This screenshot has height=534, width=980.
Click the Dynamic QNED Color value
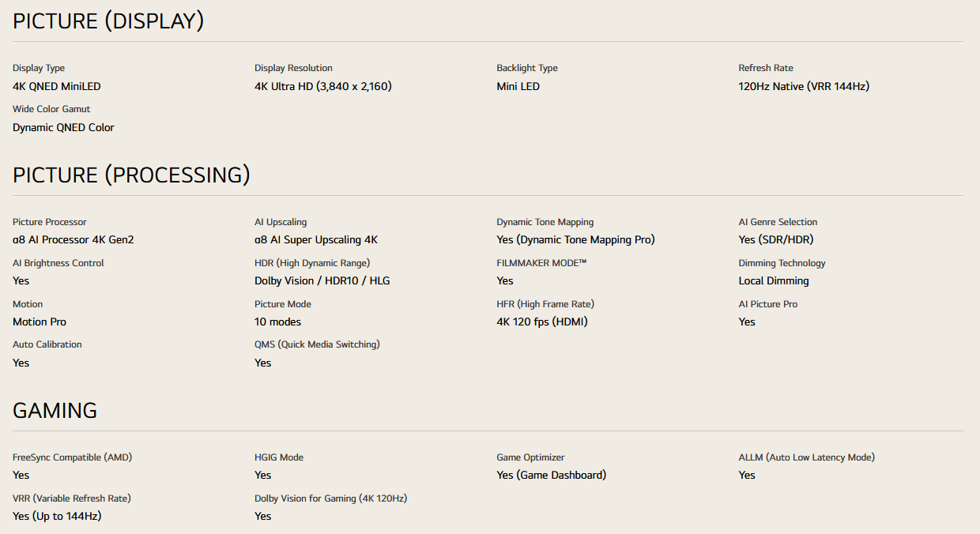[x=63, y=128]
